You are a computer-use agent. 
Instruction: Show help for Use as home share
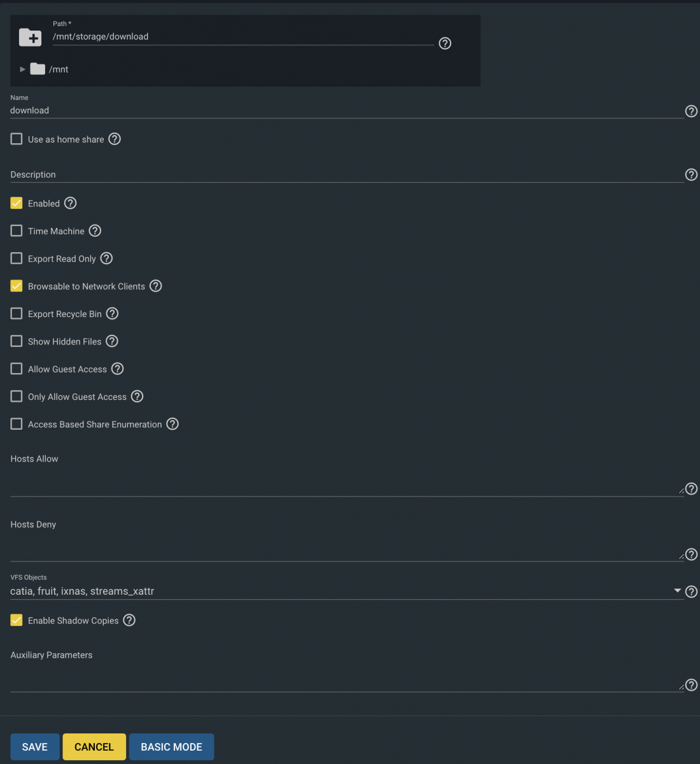click(115, 139)
